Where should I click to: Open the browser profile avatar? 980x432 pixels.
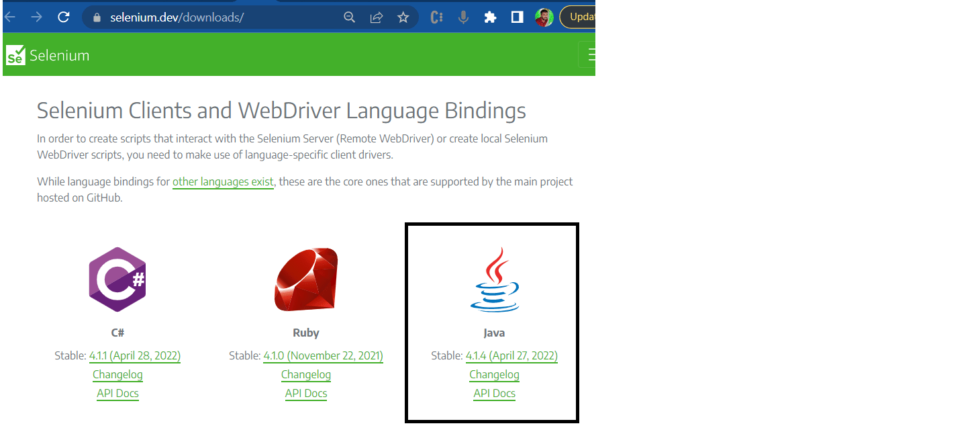click(544, 17)
